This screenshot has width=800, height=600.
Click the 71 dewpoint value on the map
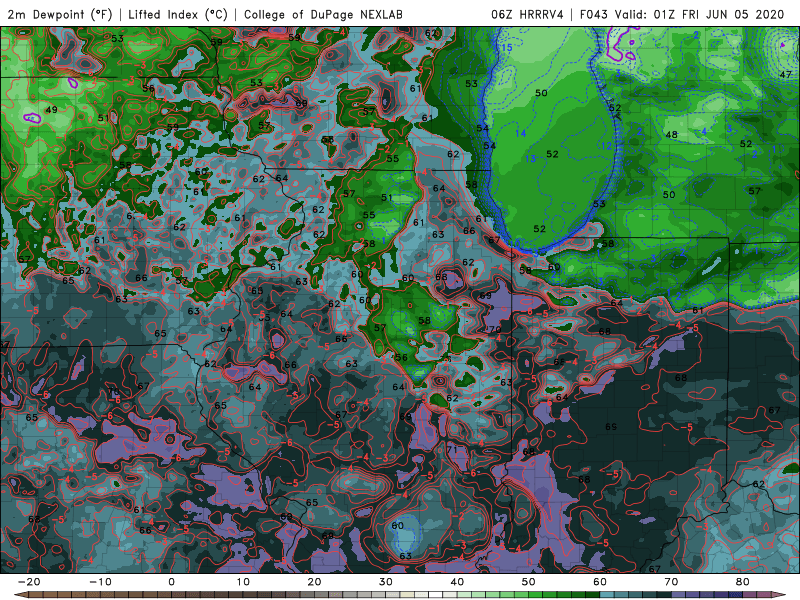pyautogui.click(x=452, y=449)
